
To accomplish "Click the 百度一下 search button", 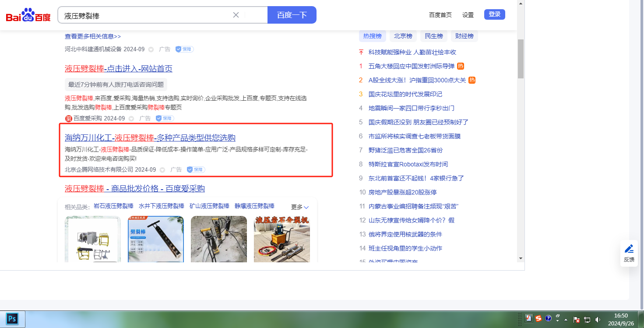I will tap(292, 15).
